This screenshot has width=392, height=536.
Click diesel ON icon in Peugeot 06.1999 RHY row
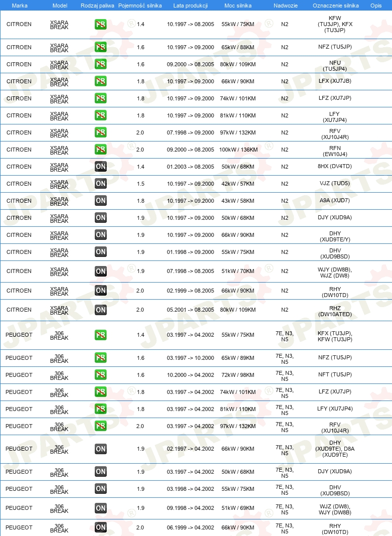click(x=100, y=528)
